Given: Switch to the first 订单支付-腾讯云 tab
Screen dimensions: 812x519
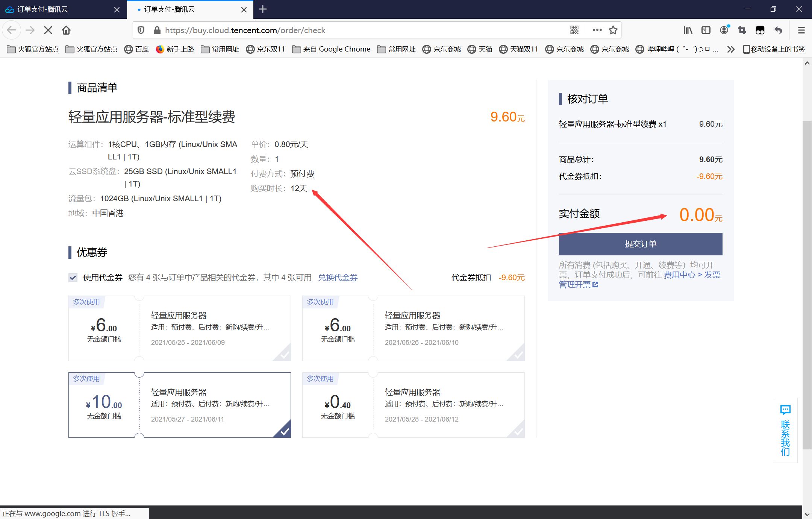Looking at the screenshot, I should pos(56,9).
